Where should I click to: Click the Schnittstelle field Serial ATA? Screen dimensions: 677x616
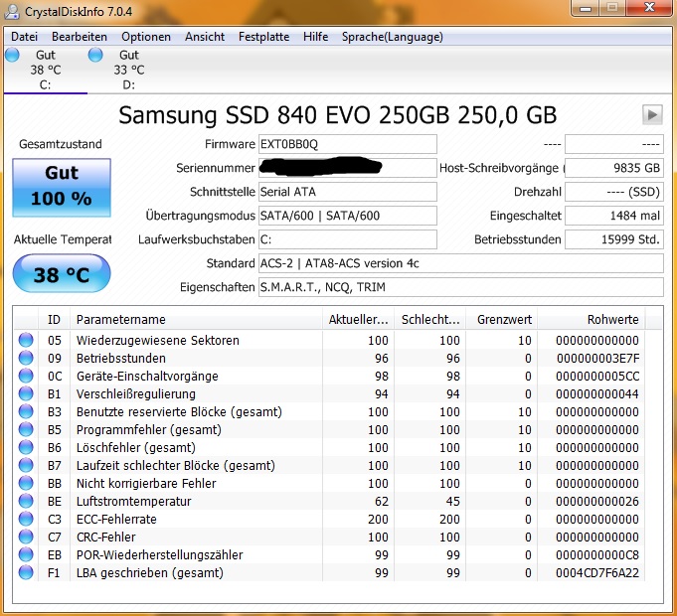[x=348, y=192]
